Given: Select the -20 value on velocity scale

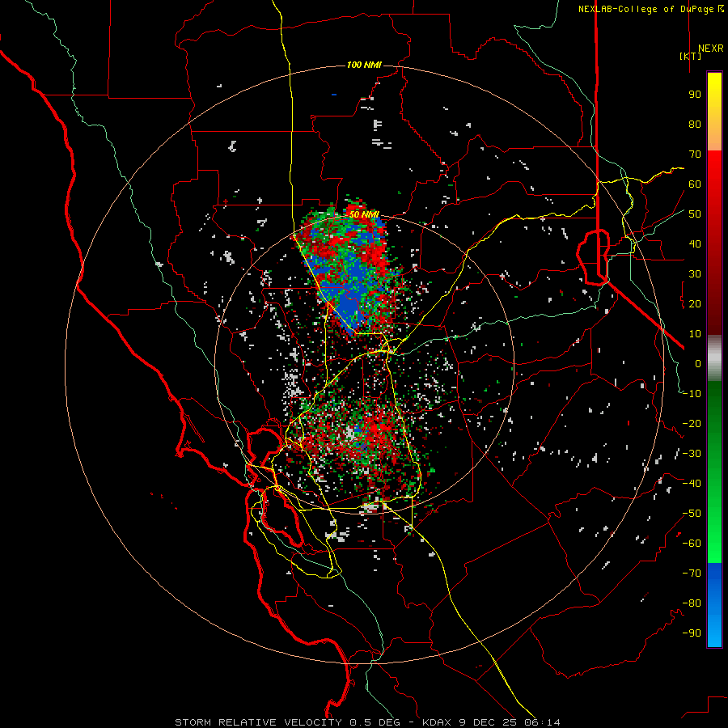Looking at the screenshot, I should [692, 423].
